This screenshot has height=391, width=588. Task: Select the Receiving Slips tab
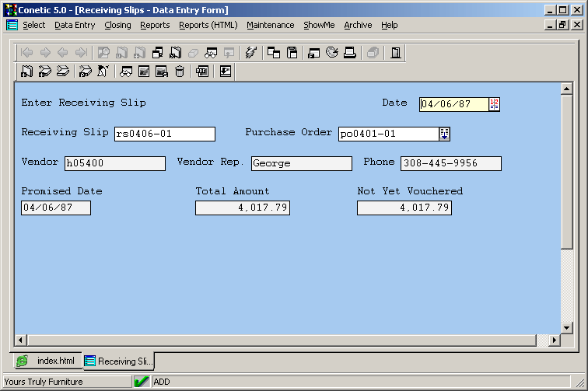point(119,361)
